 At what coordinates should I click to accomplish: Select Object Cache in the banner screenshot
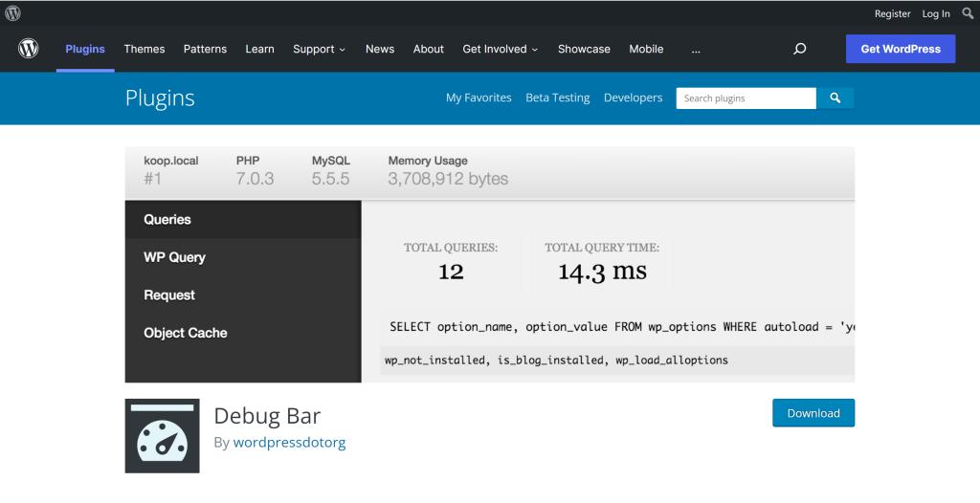point(243,333)
